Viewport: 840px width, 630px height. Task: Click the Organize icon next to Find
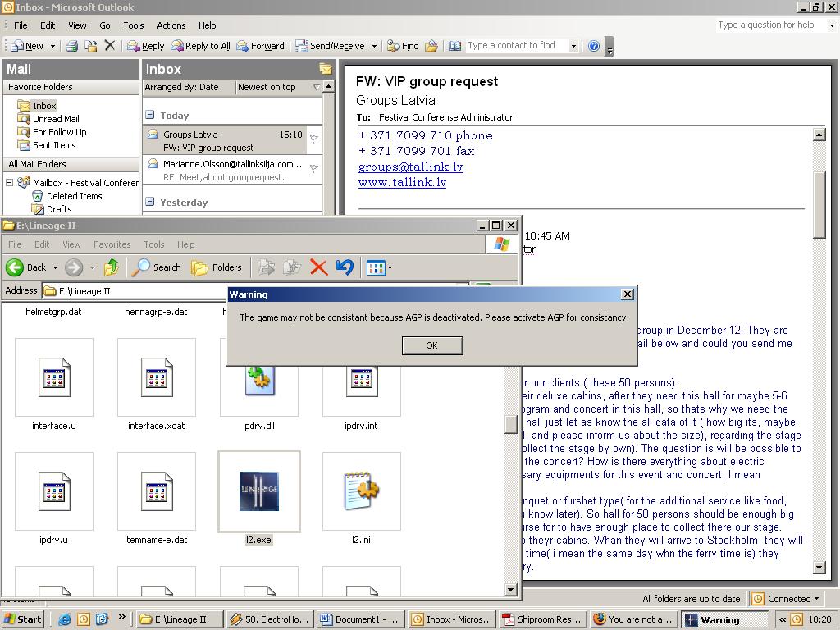[x=431, y=46]
